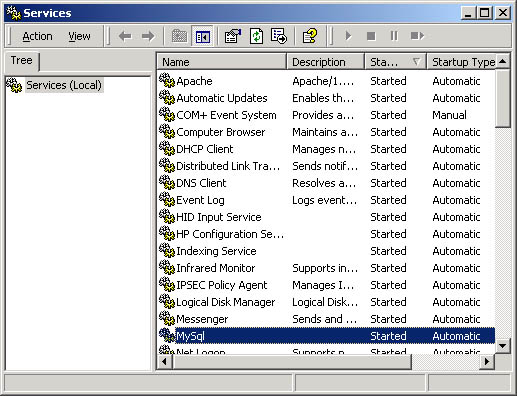Open the Help toolbar icon

309,36
